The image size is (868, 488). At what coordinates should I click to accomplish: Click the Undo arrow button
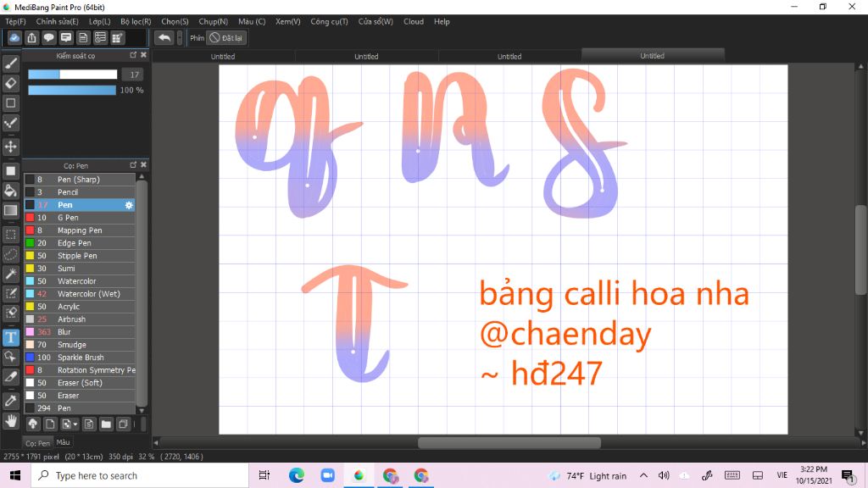point(164,37)
